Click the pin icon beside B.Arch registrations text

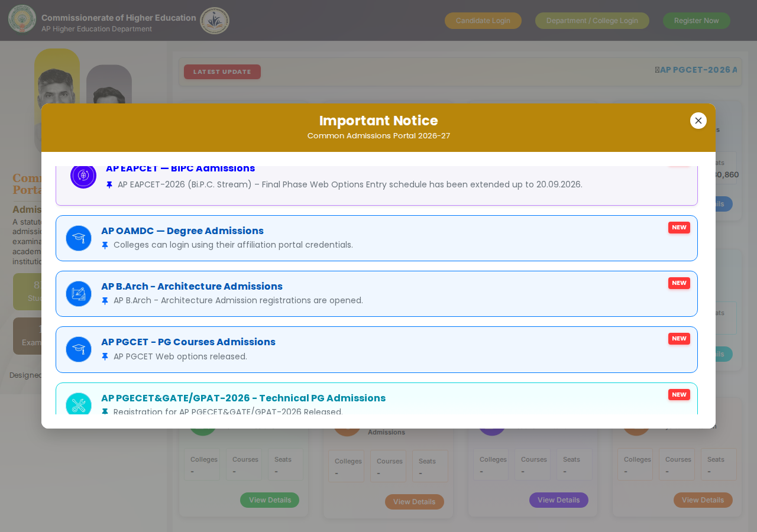click(105, 301)
